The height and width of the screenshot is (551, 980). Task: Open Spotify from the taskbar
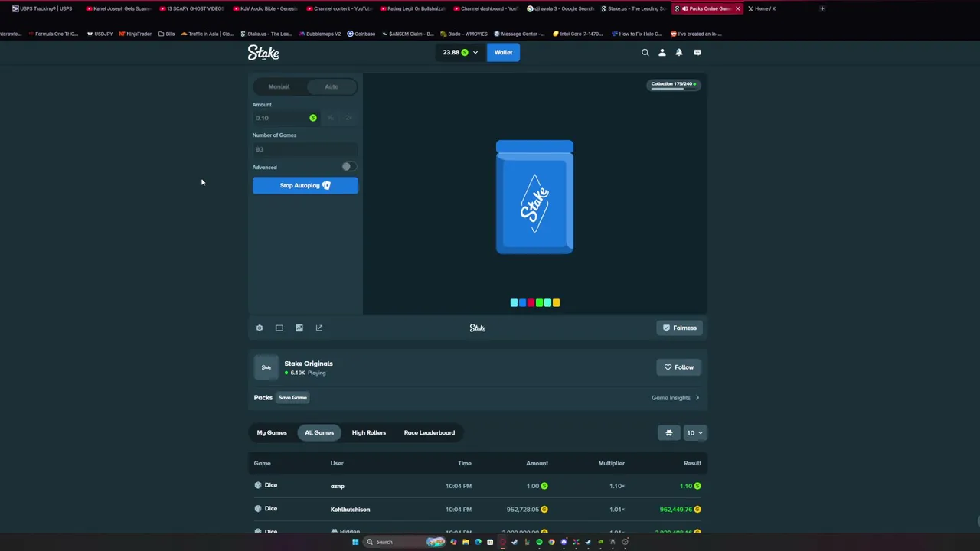[x=539, y=542]
